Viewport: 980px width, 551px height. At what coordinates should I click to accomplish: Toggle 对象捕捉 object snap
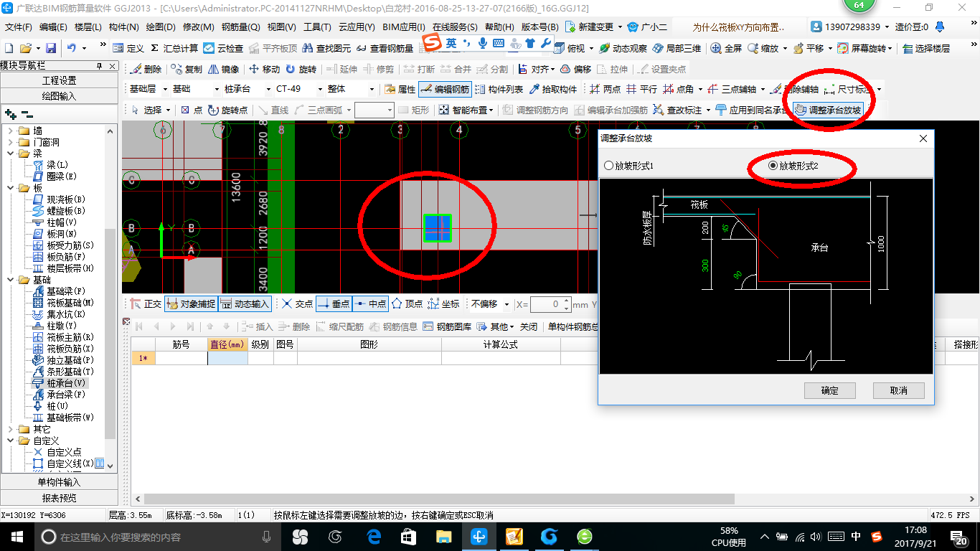coord(190,304)
